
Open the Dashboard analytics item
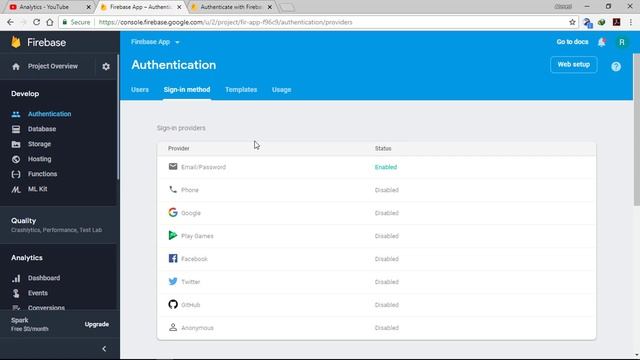(44, 278)
